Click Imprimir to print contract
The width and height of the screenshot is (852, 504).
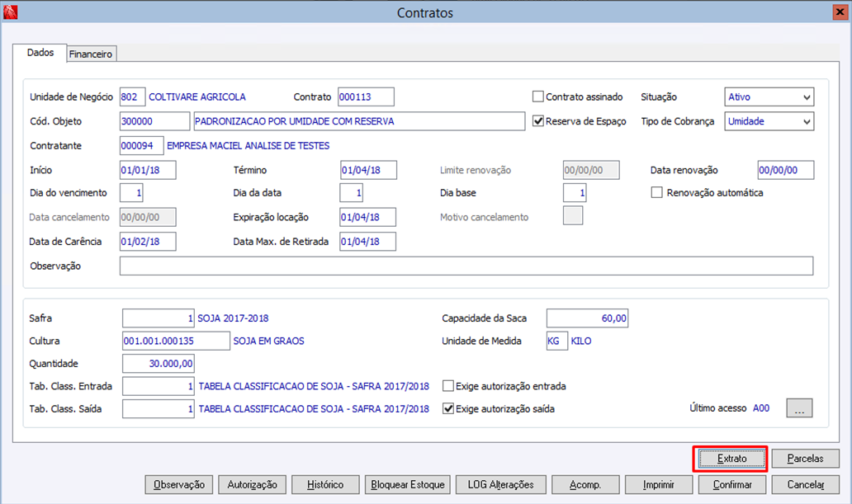(x=659, y=485)
